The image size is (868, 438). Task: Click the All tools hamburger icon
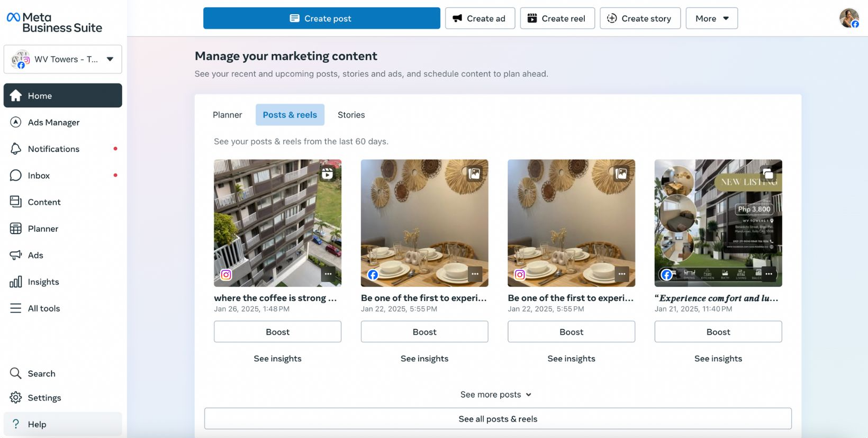coord(16,308)
